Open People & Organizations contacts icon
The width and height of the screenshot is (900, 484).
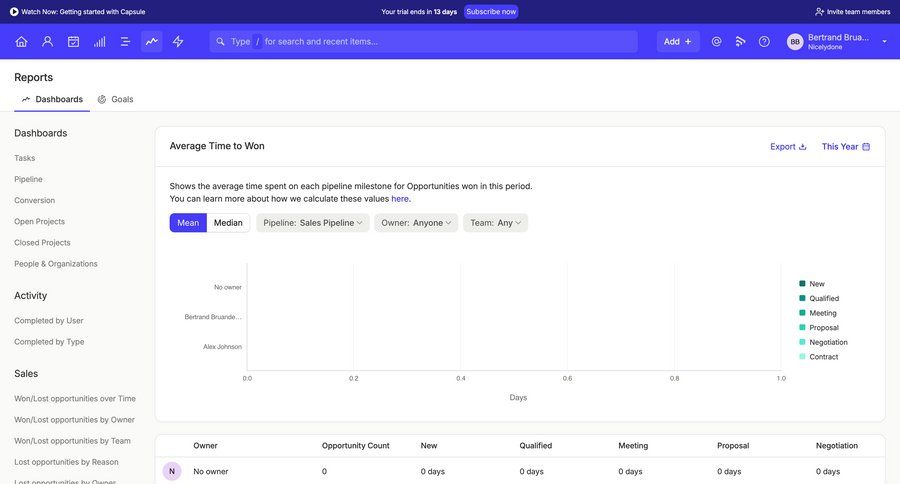pyautogui.click(x=47, y=41)
